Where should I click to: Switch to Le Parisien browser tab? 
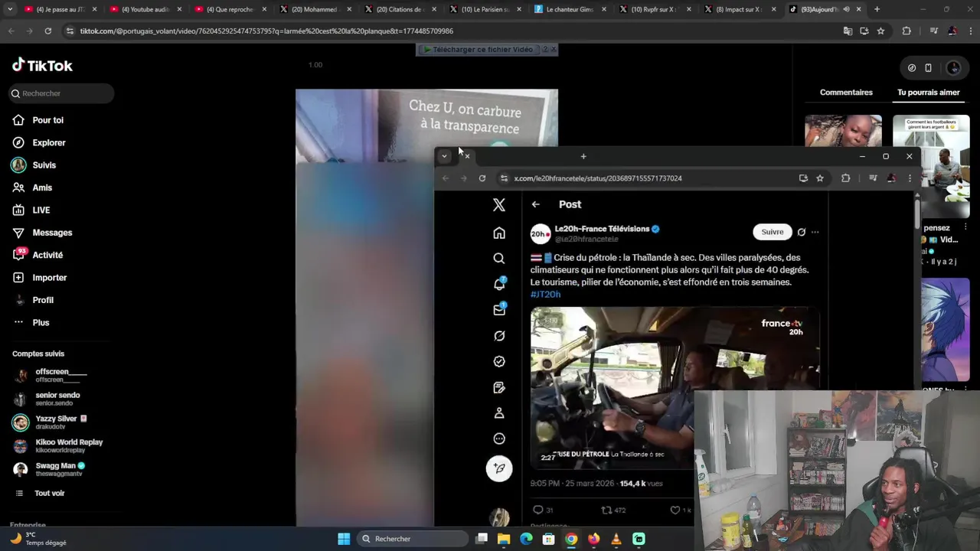(x=484, y=9)
